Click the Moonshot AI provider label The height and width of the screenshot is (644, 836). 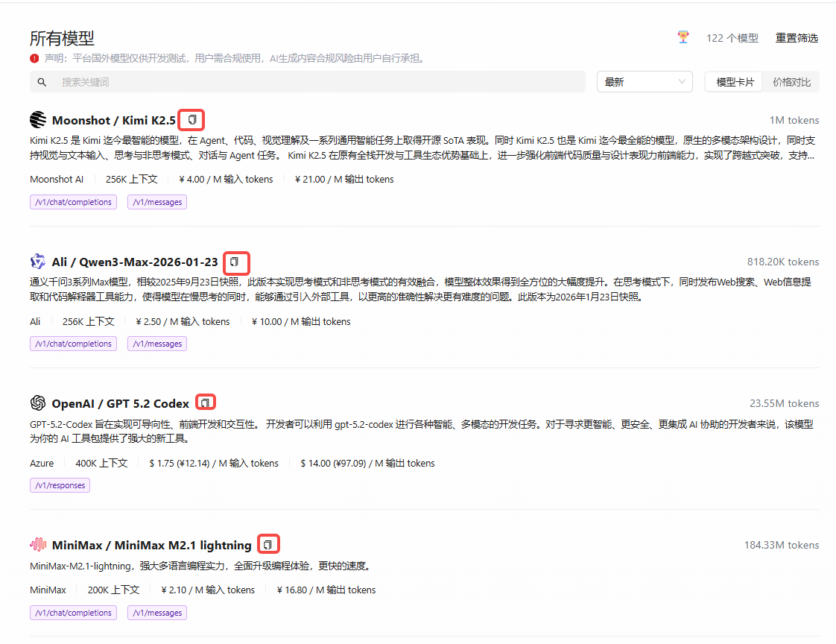point(57,180)
